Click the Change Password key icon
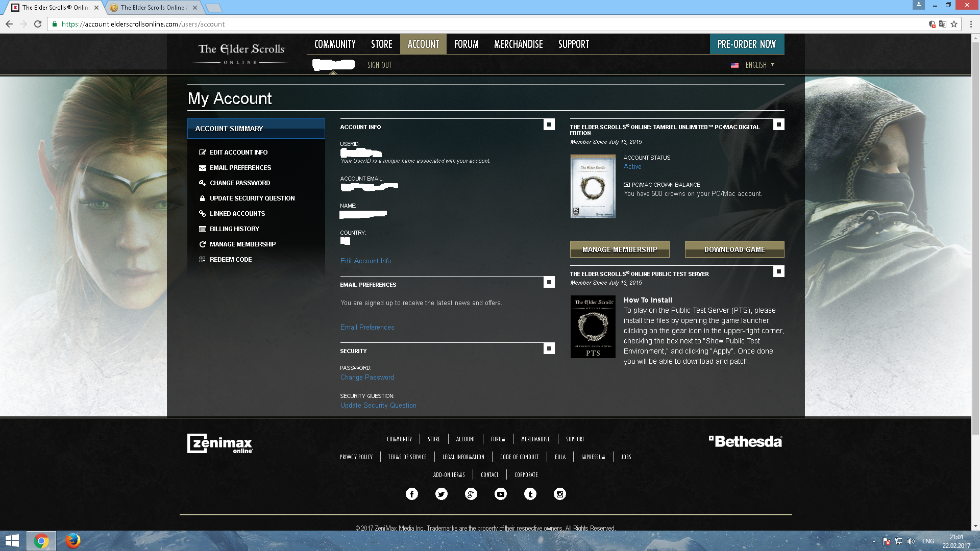This screenshot has width=980, height=551. 203,183
